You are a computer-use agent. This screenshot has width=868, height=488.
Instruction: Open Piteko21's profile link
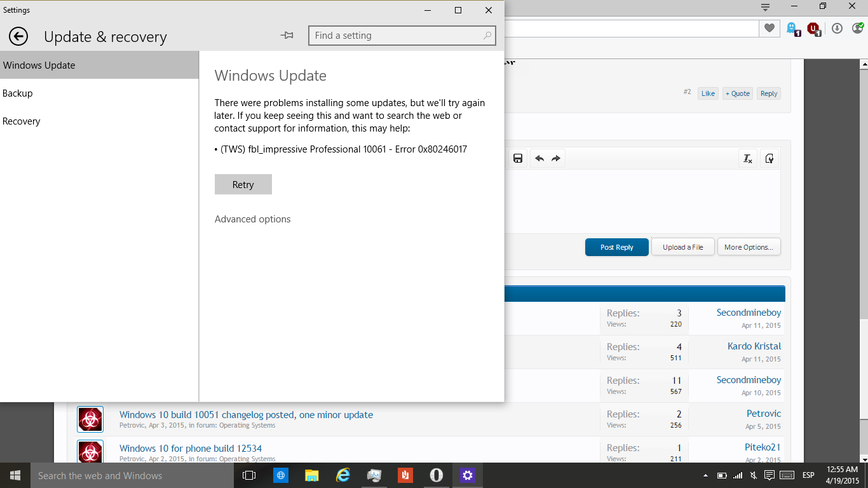763,447
